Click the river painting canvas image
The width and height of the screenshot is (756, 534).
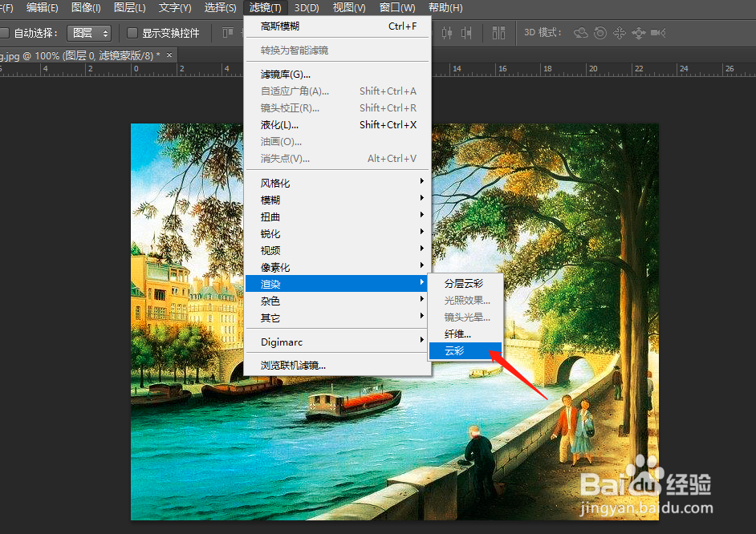pos(395,322)
